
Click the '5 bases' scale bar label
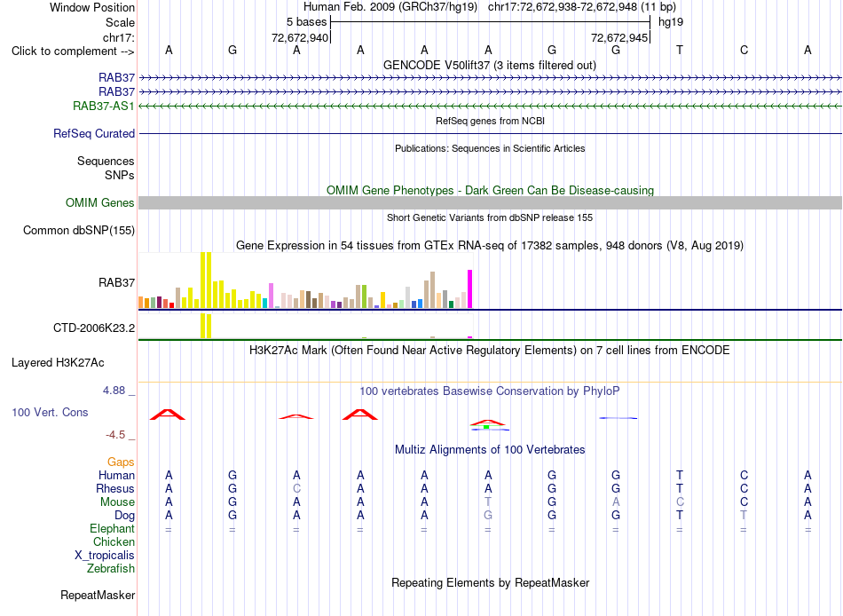[306, 22]
